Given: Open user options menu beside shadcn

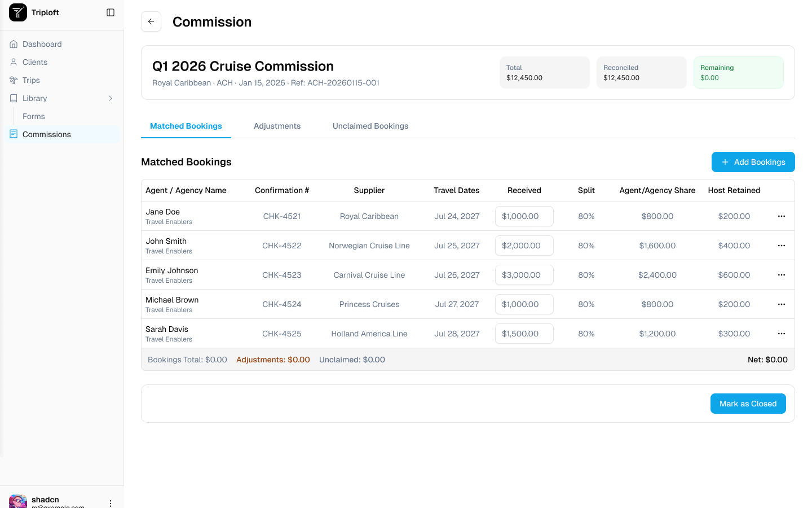Looking at the screenshot, I should 111,503.
